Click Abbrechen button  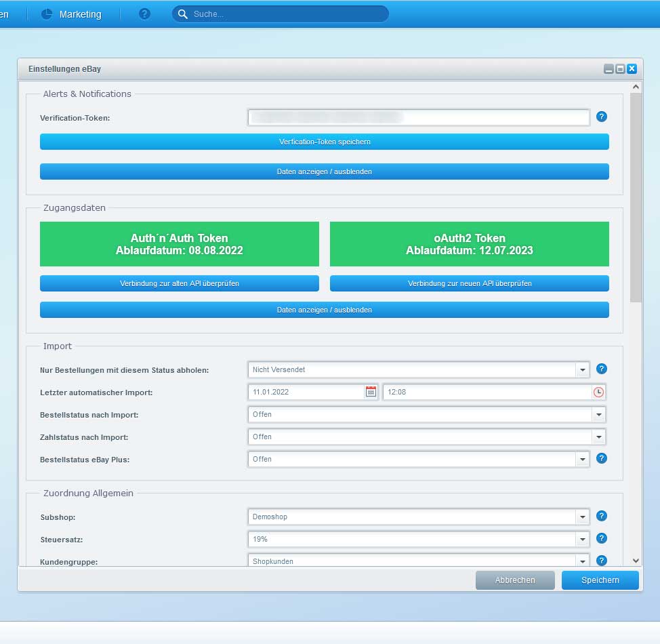[x=515, y=580]
